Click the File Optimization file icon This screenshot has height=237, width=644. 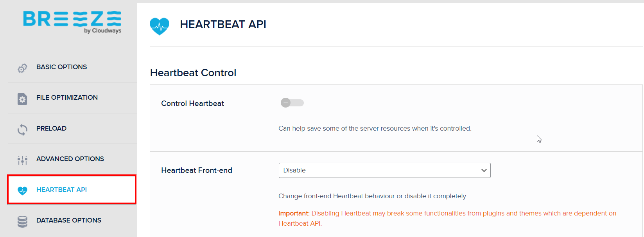[22, 99]
